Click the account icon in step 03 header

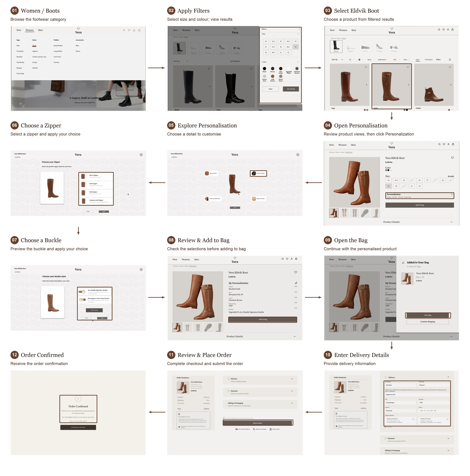coord(448,30)
